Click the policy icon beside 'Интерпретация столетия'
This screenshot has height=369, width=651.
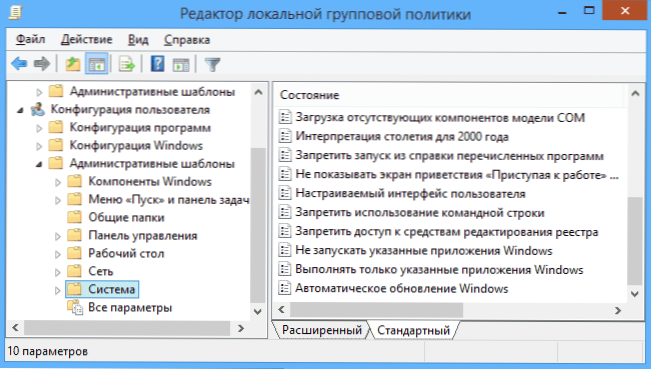pos(285,136)
